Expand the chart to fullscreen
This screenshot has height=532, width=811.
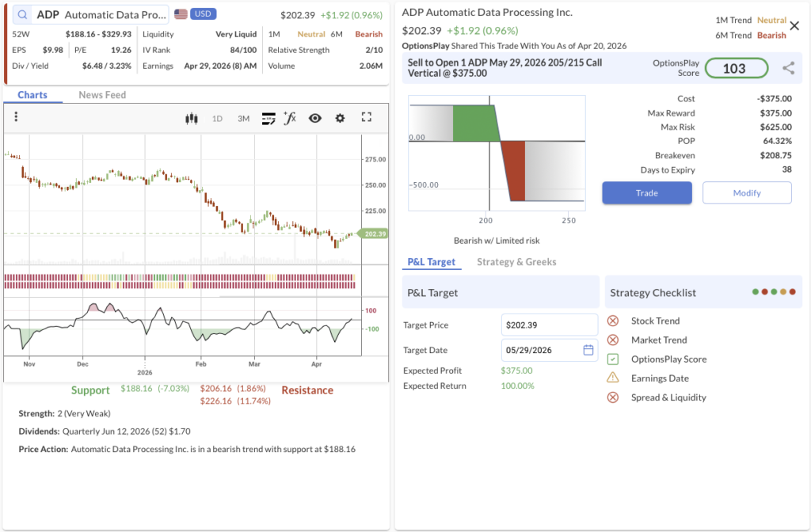point(366,117)
